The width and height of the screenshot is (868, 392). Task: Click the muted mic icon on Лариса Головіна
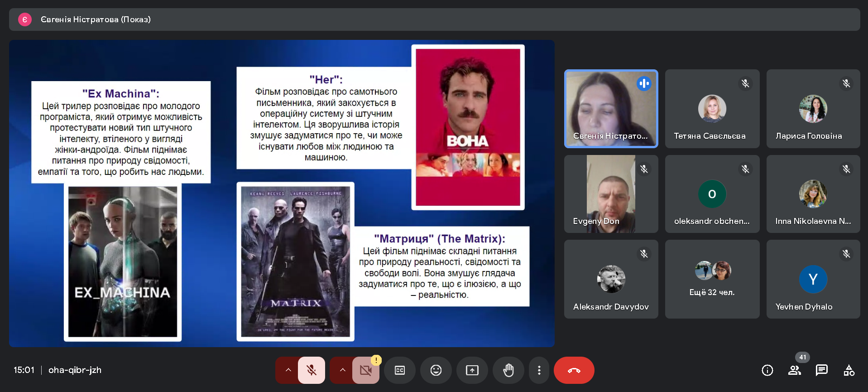pyautogui.click(x=846, y=83)
